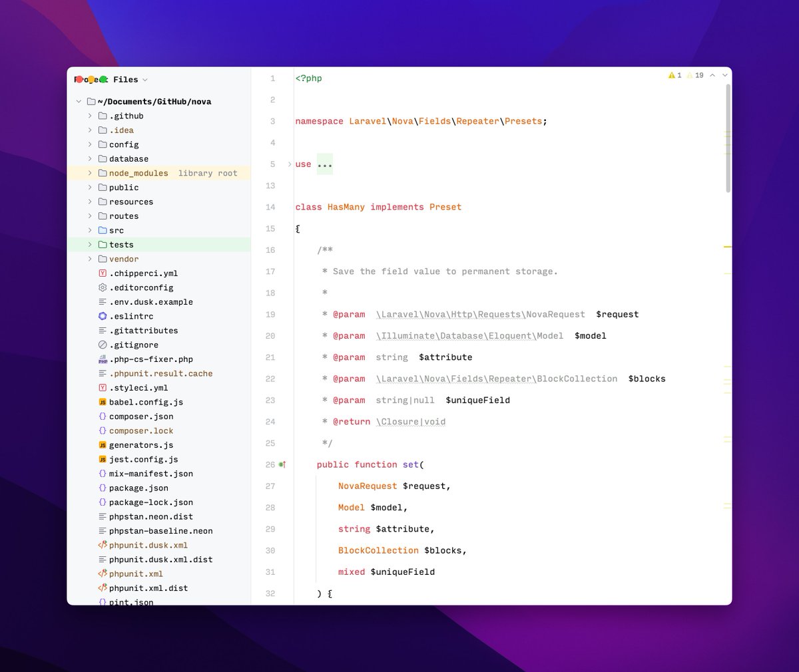Expand the routes folder chevron

[90, 216]
